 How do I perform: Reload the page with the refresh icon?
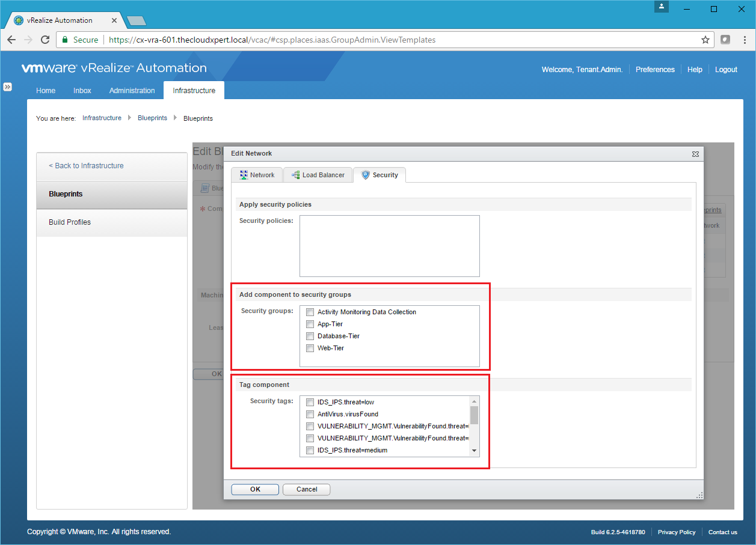pyautogui.click(x=45, y=40)
